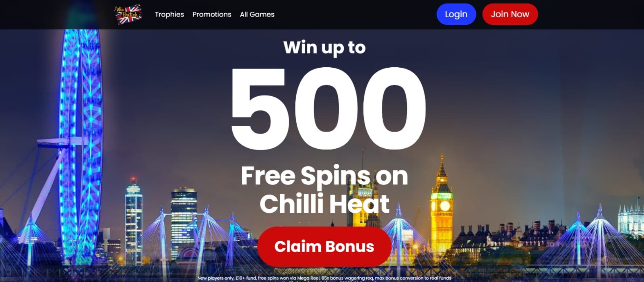Select the "Free Spins on" text line
This screenshot has width=644, height=282.
coord(324,176)
